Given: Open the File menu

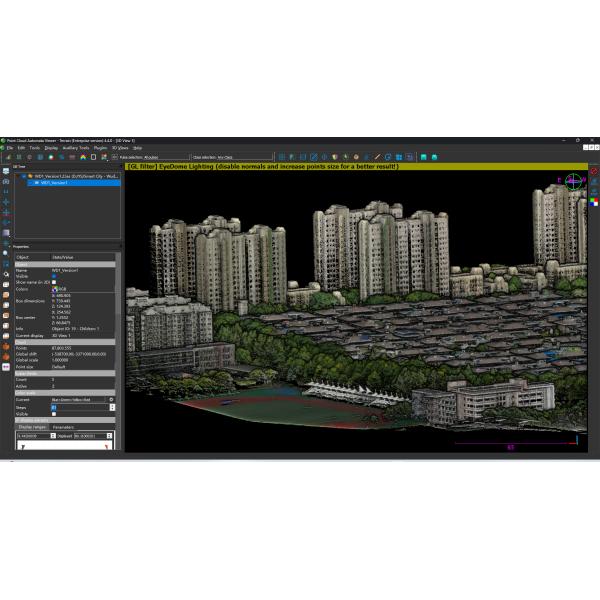Looking at the screenshot, I should tap(10, 148).
